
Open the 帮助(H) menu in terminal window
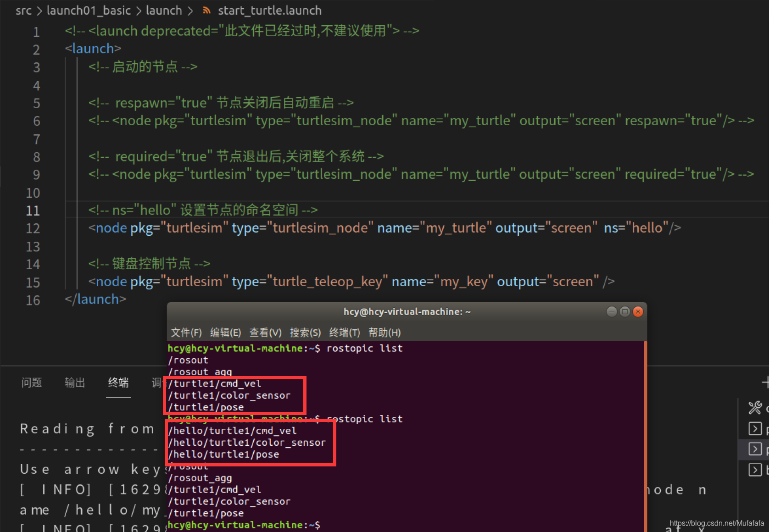click(x=384, y=332)
